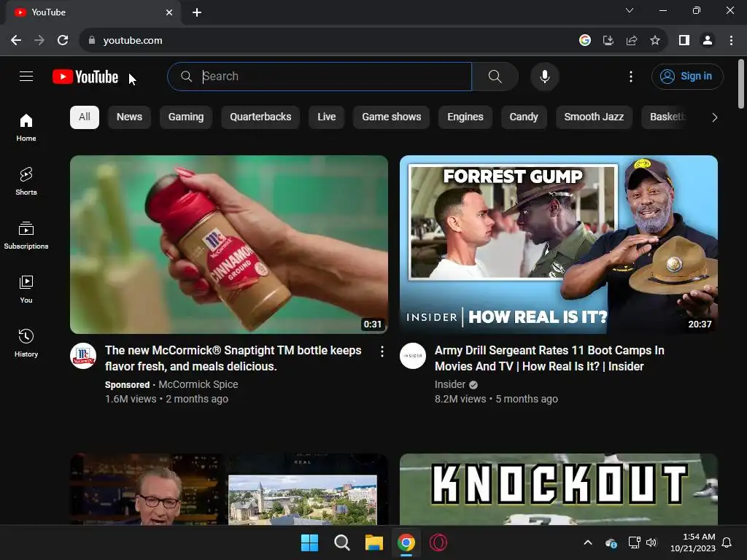The width and height of the screenshot is (747, 560).
Task: Click the magnifier search button
Action: click(495, 76)
